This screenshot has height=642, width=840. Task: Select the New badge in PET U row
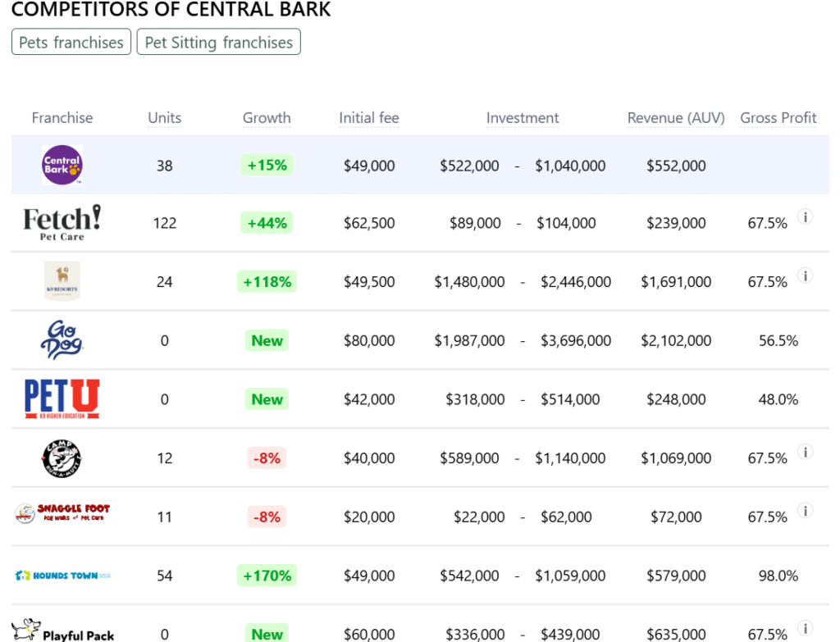[267, 399]
